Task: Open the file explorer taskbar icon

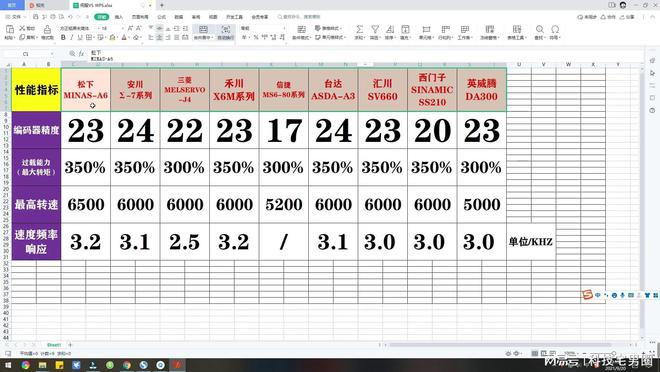Action: click(43, 365)
